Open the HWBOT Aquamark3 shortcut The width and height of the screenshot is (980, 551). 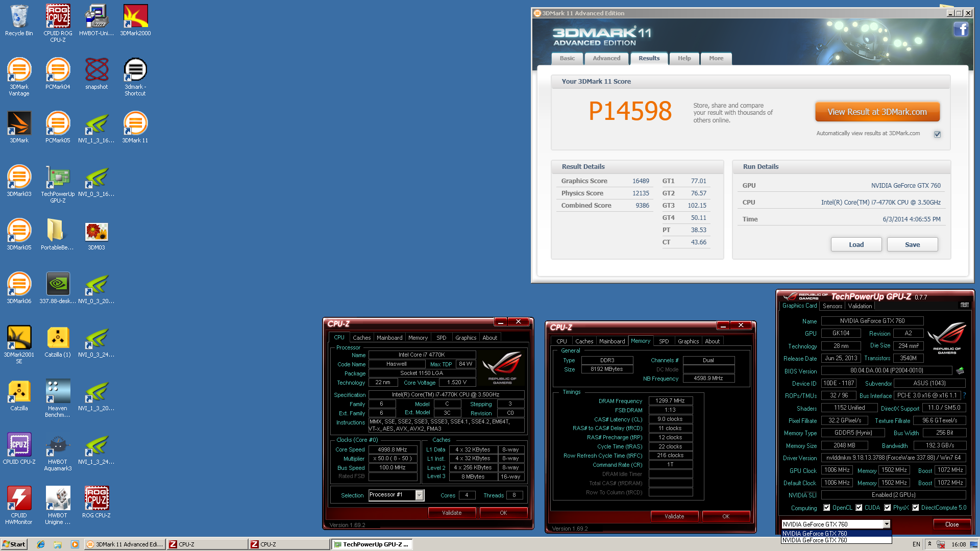(58, 452)
